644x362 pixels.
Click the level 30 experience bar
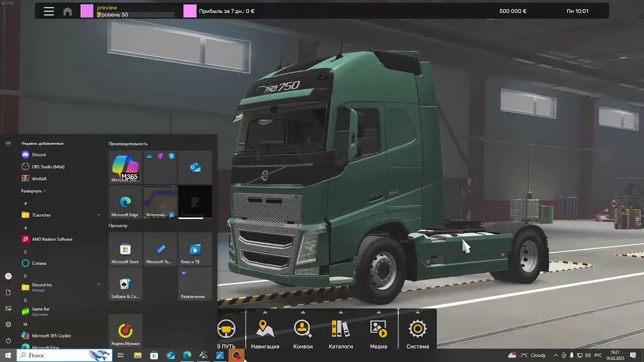click(136, 15)
